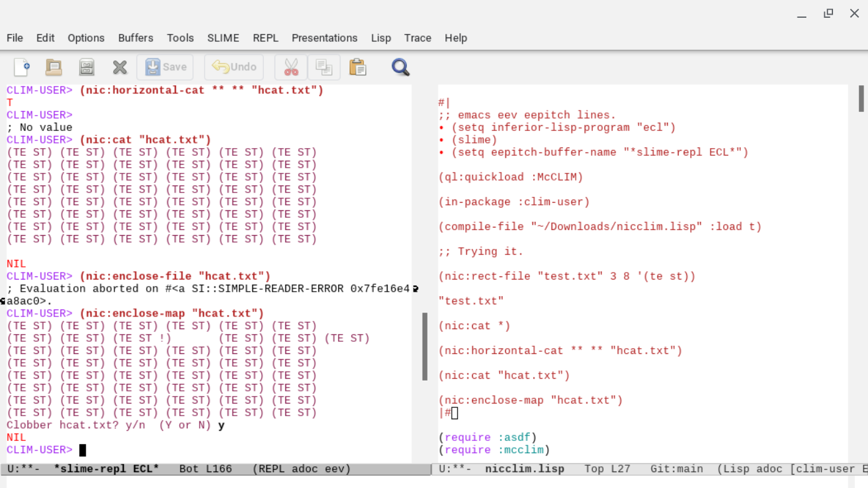Screen dimensions: 868x488
Task: Open the Lisp menu
Action: point(381,38)
